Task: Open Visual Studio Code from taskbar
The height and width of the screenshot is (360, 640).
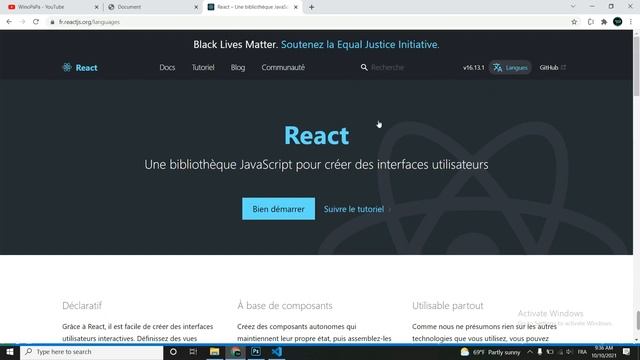Action: click(x=277, y=351)
